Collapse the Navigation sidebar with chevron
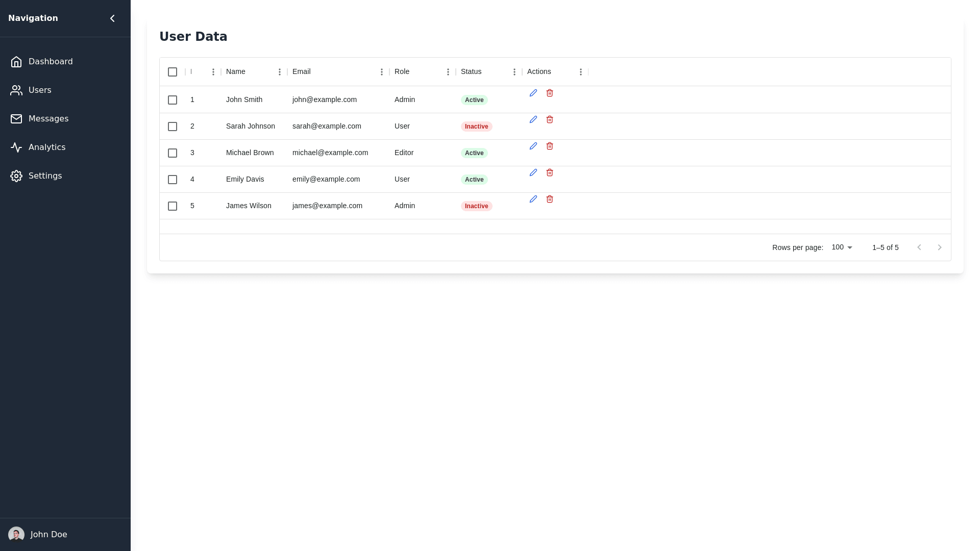This screenshot has width=980, height=551. click(x=112, y=18)
